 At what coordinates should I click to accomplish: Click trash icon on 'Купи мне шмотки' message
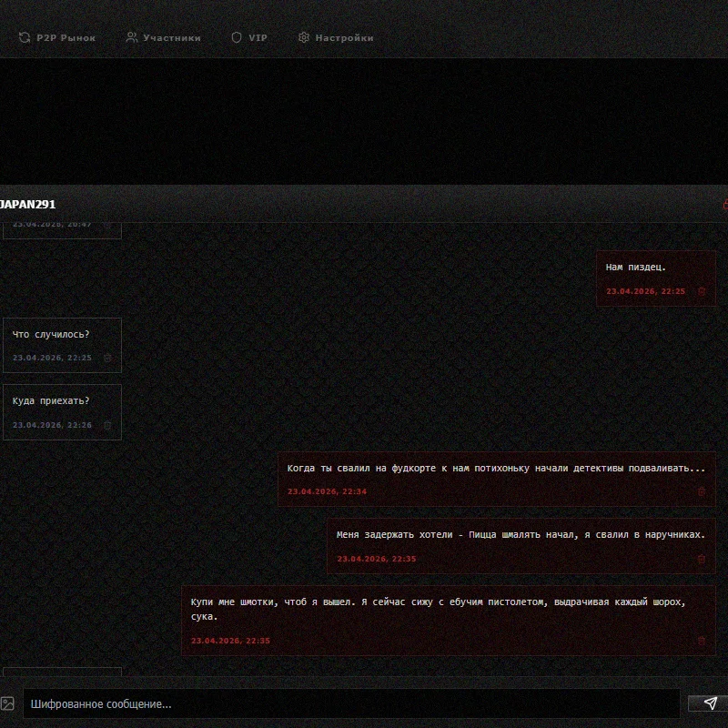(701, 641)
